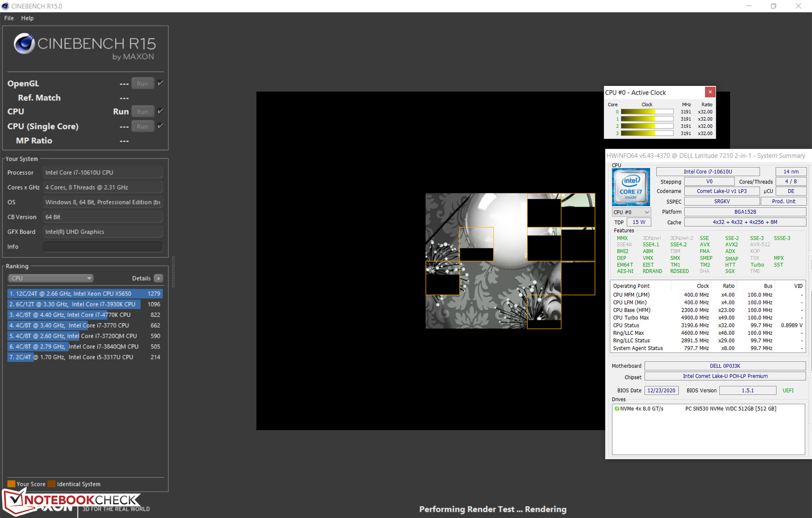Expand the CPU #0 selector dropdown
This screenshot has height=518, width=812.
[x=631, y=212]
